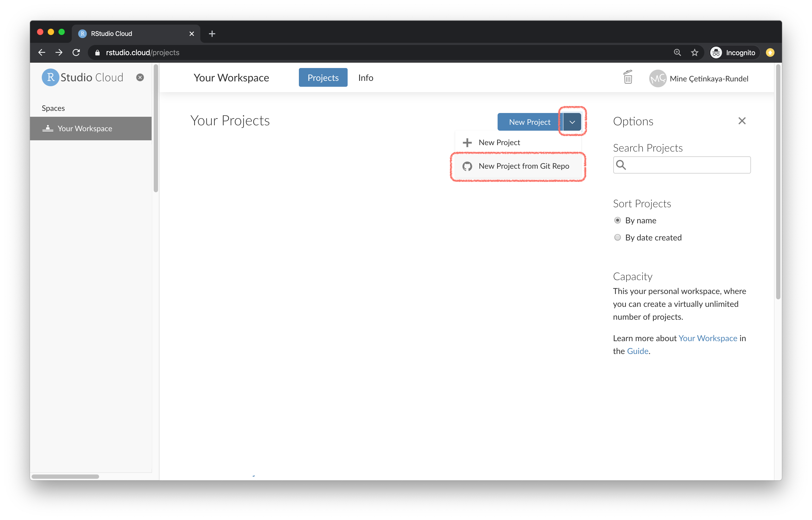Screen dimensions: 812x520
Task: Select sort By date created
Action: [x=617, y=238]
